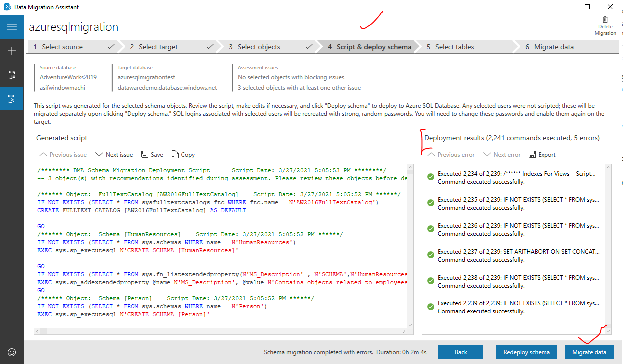
Task: Click Redeploy schema
Action: (x=526, y=351)
